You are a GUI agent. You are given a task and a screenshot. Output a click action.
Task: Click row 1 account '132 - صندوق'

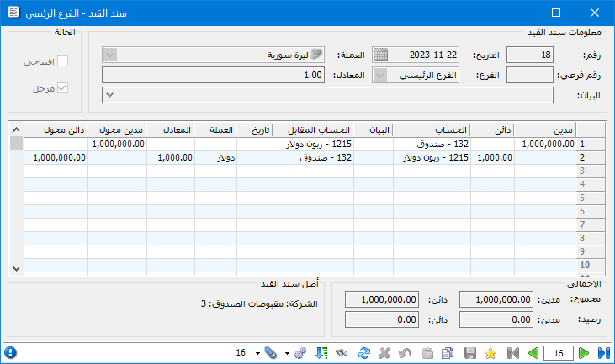click(432, 145)
